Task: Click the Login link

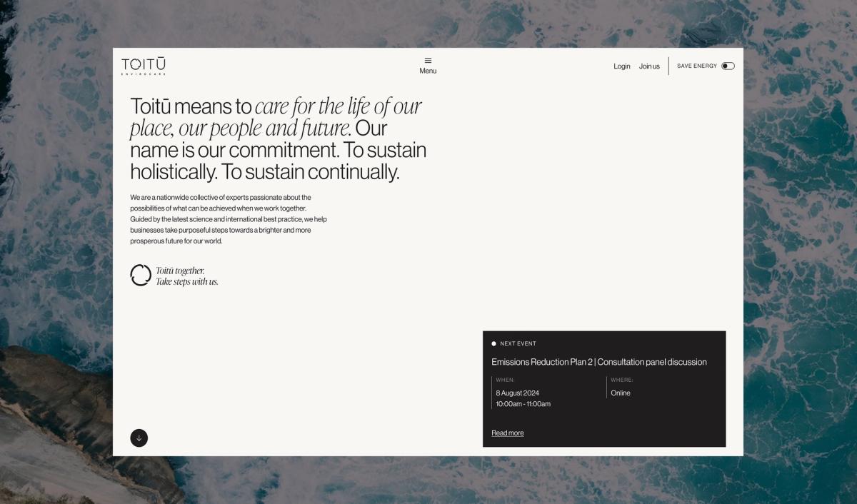Action: [622, 66]
